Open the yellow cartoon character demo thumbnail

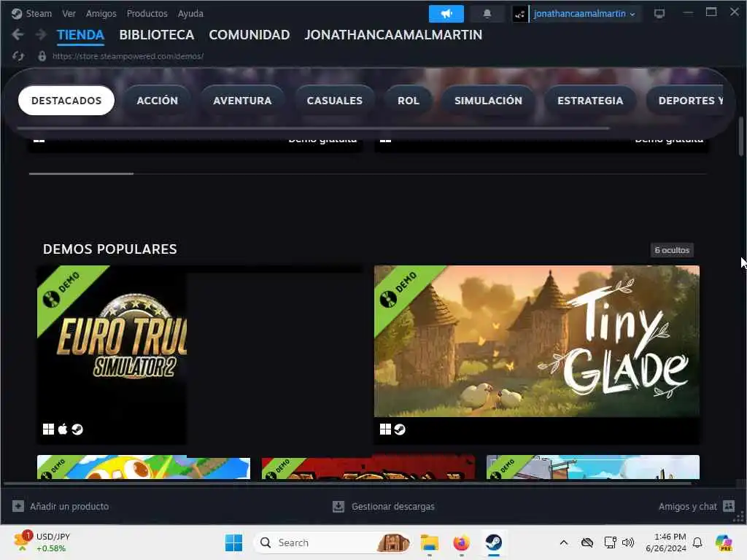pyautogui.click(x=144, y=467)
